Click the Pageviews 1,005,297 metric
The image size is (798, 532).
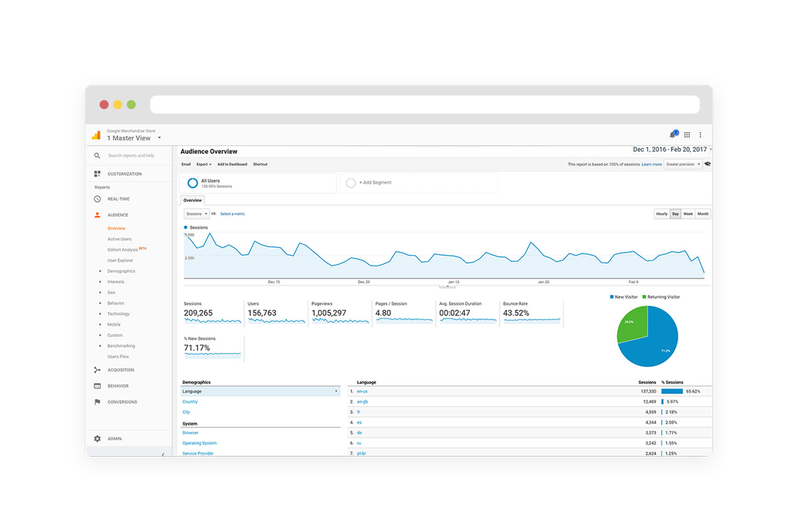340,313
